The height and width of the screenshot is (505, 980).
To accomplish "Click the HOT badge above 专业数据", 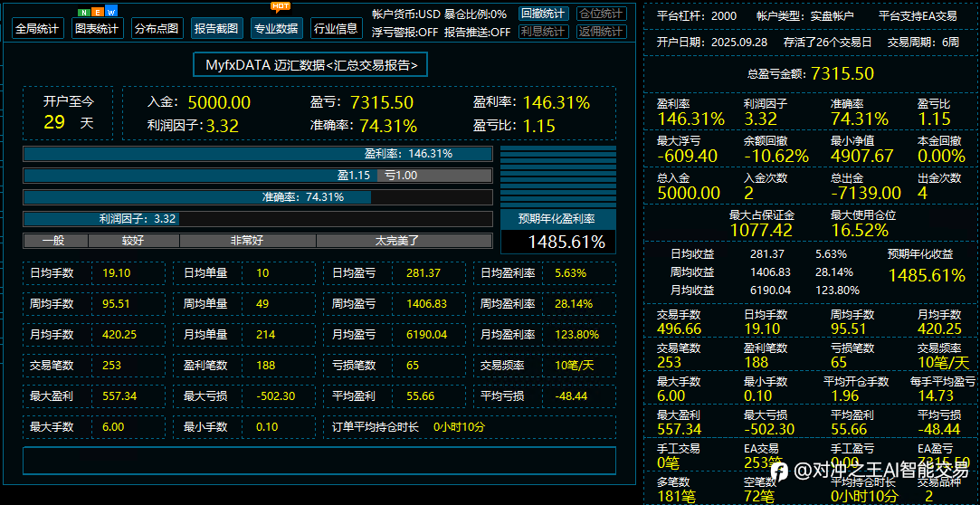I will pyautogui.click(x=280, y=7).
